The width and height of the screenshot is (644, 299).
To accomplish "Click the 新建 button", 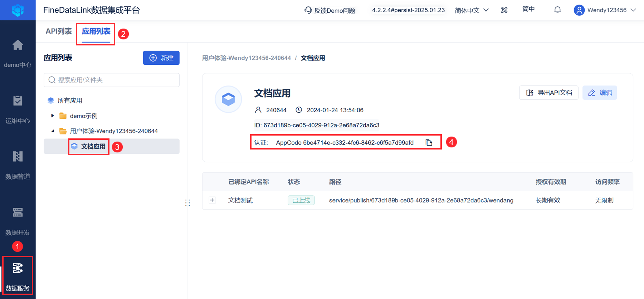I will [161, 58].
